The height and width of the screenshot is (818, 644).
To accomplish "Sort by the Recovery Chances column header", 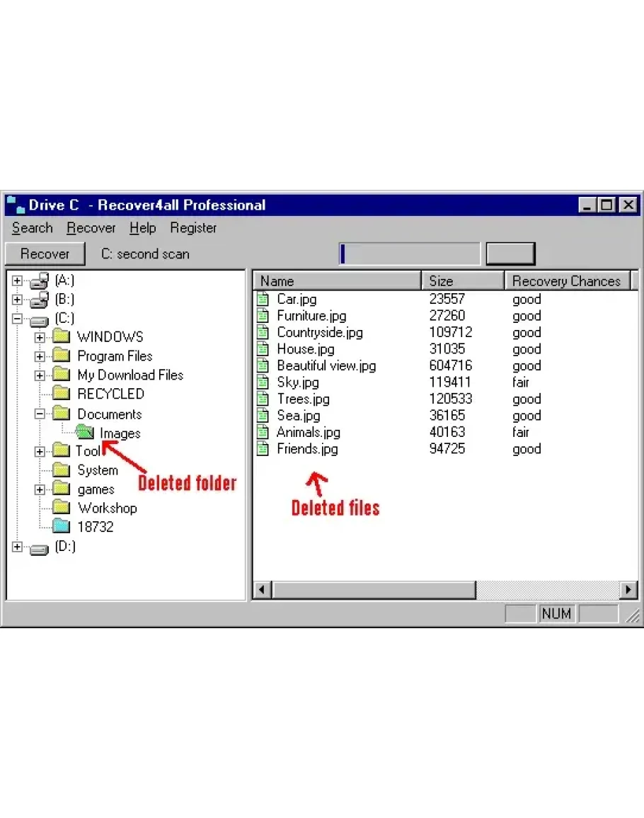I will click(x=566, y=281).
